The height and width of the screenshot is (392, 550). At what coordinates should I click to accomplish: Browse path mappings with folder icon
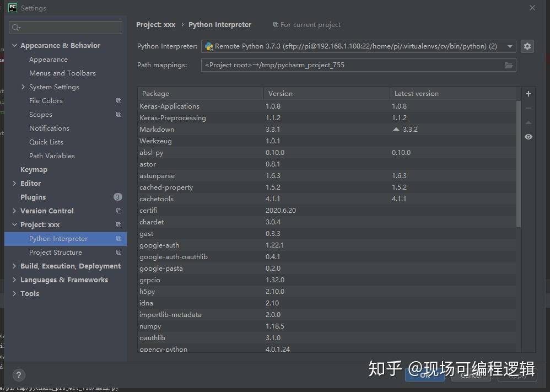[509, 65]
